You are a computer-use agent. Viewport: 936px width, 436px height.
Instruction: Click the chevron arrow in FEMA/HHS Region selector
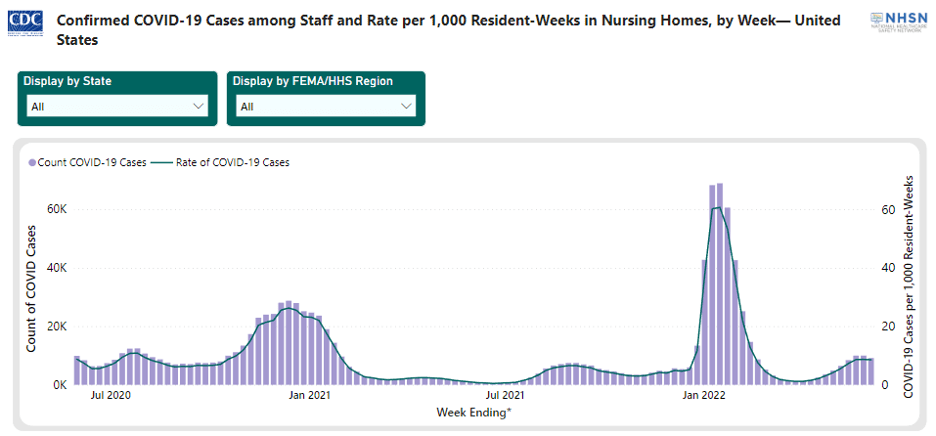point(406,106)
